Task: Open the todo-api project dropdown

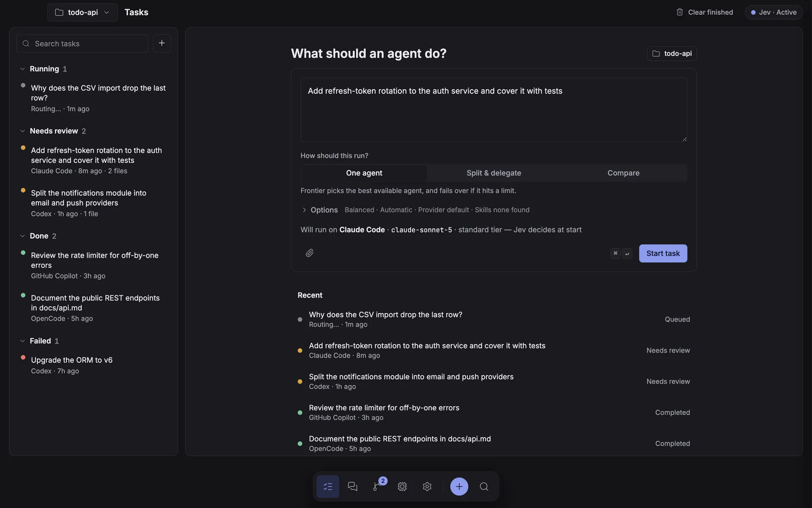Action: [82, 12]
